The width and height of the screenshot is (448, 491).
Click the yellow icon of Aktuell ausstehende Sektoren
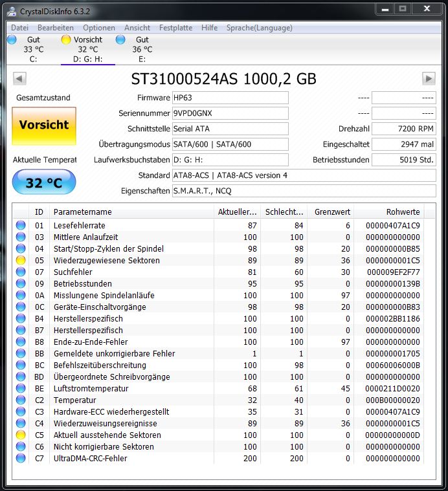[21, 435]
